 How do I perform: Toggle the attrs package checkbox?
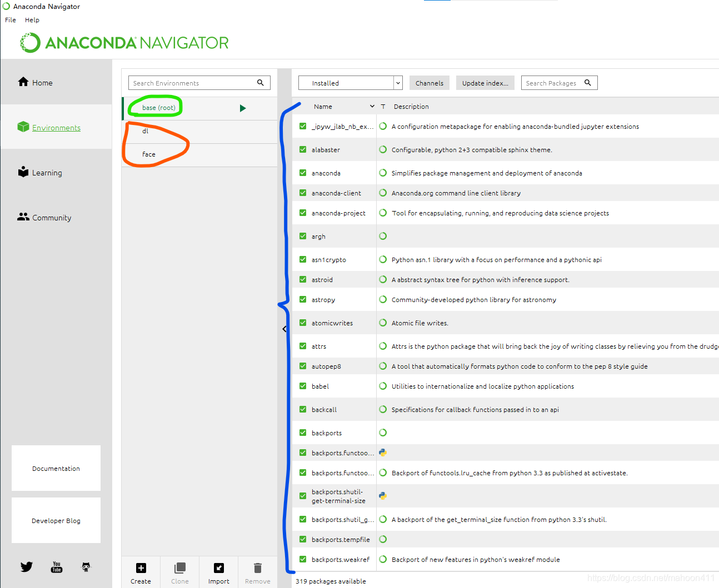(x=303, y=346)
